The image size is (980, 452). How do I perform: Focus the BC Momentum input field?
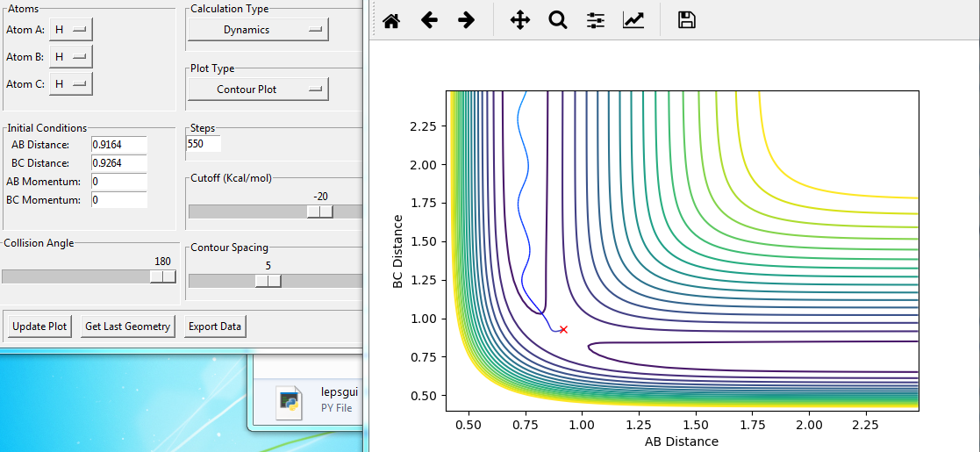118,200
